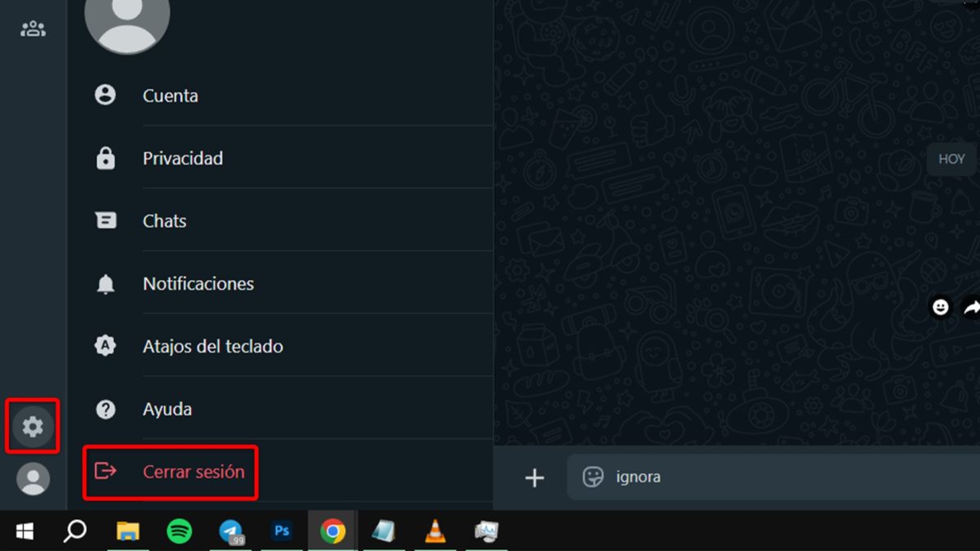
Task: Open the Windows search icon
Action: coord(75,531)
